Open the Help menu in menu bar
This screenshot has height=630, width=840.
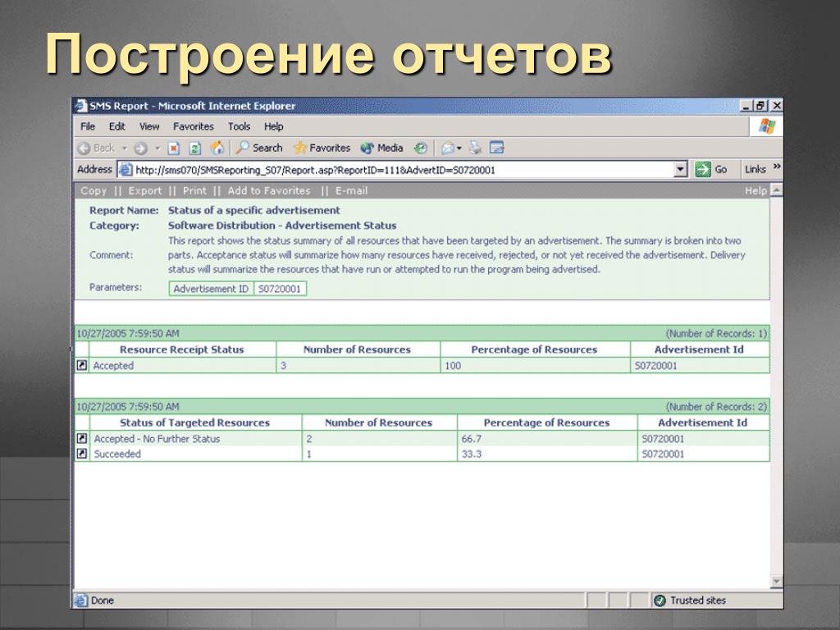point(273,126)
